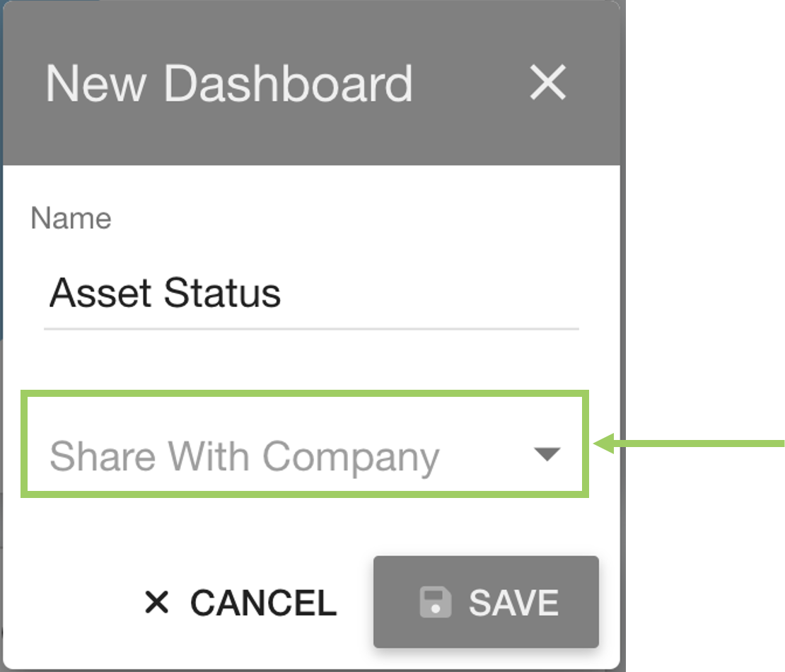Click the floppy disk icon on the SAVE button
Screen dimensions: 785x672
tap(436, 602)
